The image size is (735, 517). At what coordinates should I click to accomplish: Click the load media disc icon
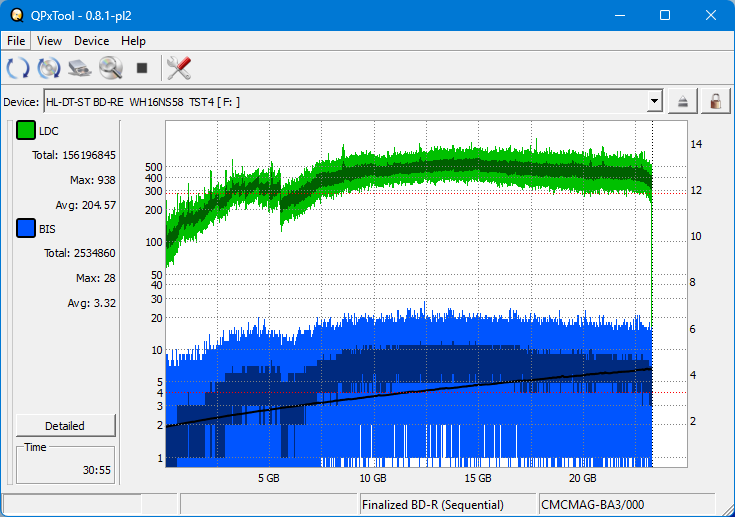pos(49,68)
